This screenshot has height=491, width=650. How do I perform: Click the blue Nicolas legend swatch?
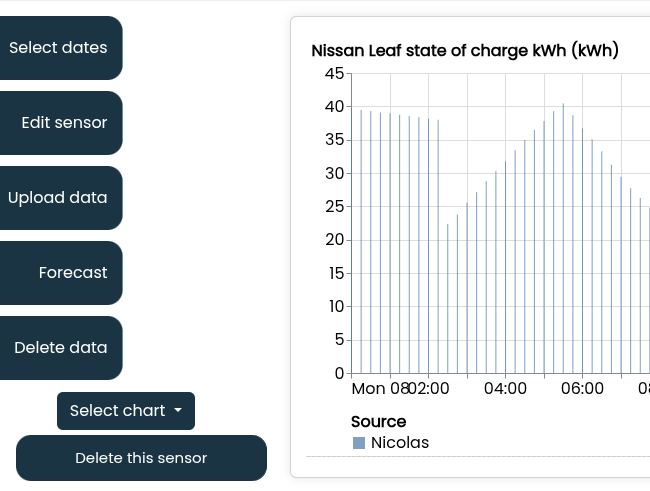pos(359,442)
